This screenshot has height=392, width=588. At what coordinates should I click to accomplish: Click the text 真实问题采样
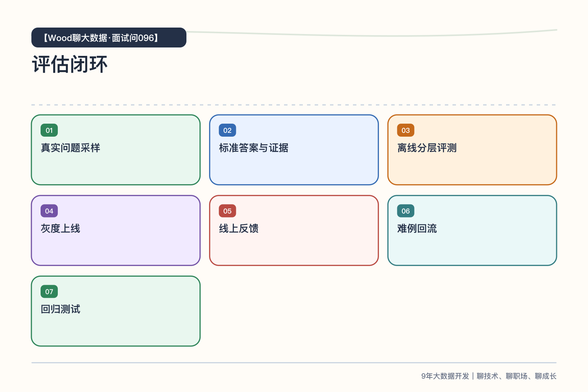click(70, 148)
